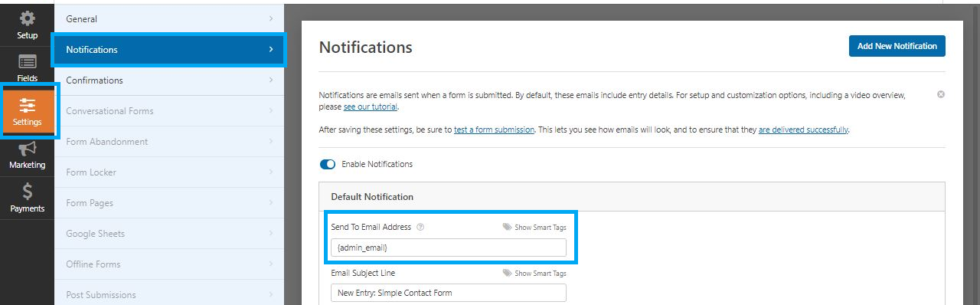Image resolution: width=980 pixels, height=305 pixels.
Task: Open the Payments dollar icon
Action: pos(27,192)
